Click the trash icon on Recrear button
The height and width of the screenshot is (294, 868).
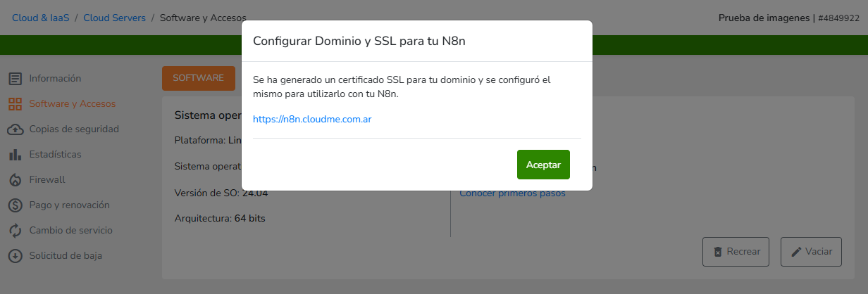click(x=718, y=252)
